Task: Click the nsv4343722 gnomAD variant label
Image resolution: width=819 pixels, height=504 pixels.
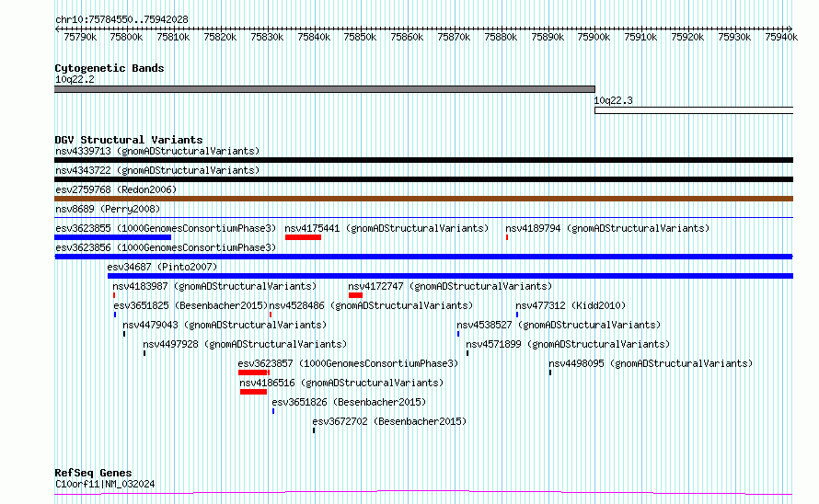Action: pyautogui.click(x=157, y=171)
